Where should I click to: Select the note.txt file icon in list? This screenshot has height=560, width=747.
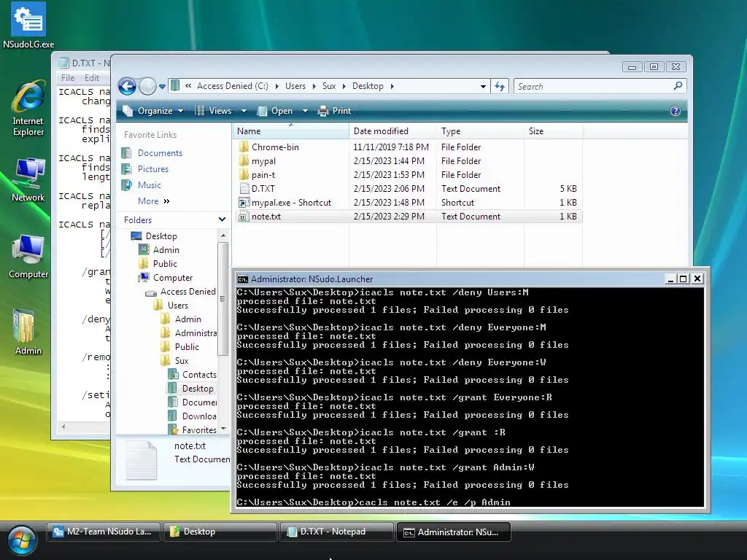(x=244, y=216)
